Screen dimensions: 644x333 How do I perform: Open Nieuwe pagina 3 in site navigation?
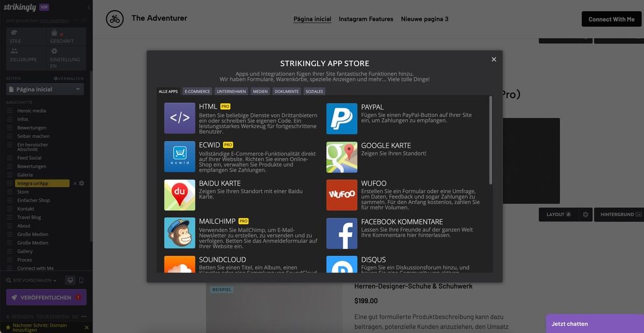(x=425, y=19)
